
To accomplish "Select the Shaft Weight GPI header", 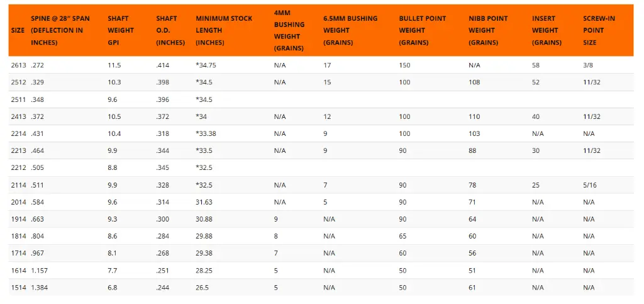I will (x=121, y=30).
